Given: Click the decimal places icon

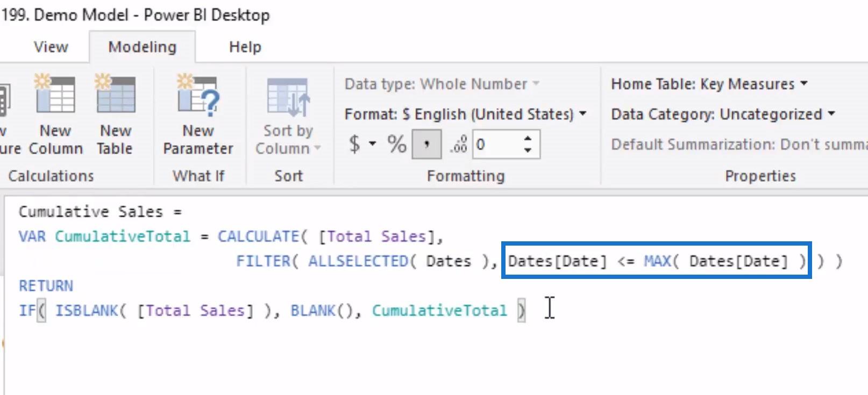Looking at the screenshot, I should tap(458, 144).
